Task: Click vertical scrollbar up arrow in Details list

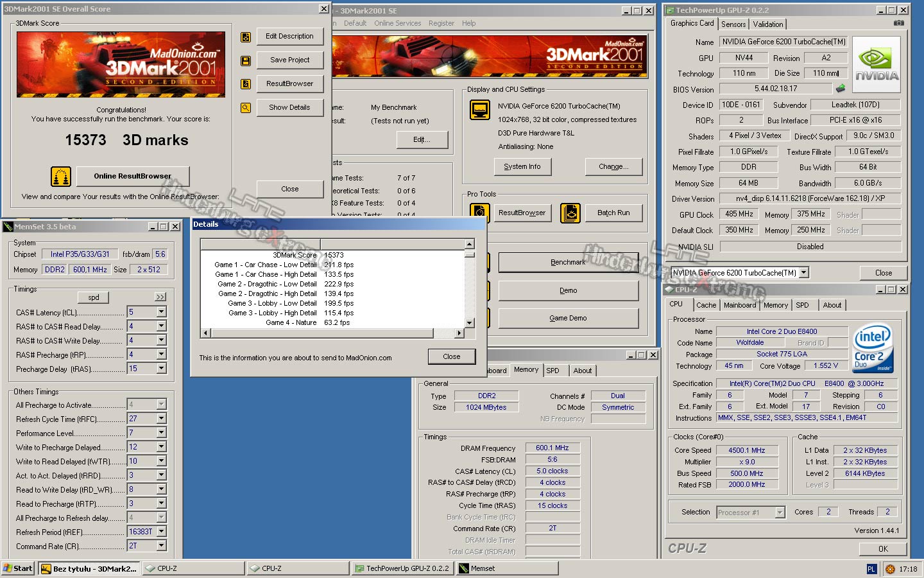Action: (x=470, y=244)
